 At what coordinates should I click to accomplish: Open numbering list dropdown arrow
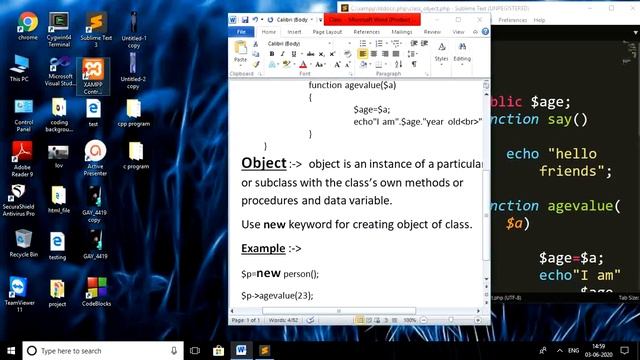tap(386, 43)
